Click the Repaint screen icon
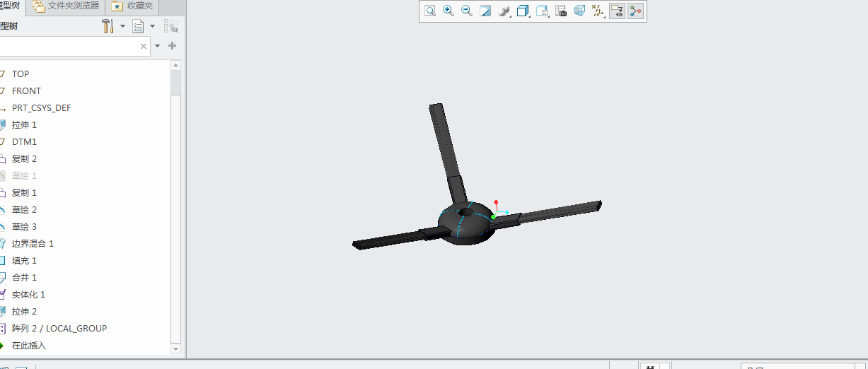 click(485, 11)
